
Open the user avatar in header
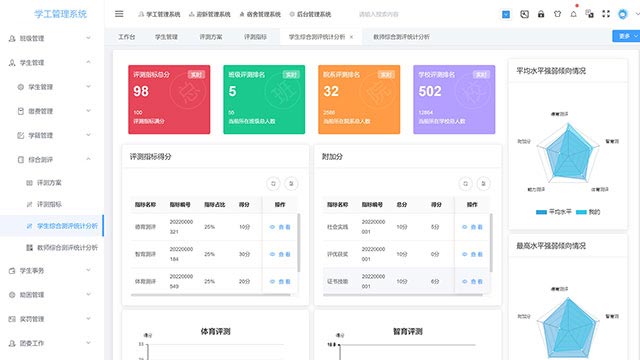pyautogui.click(x=622, y=14)
